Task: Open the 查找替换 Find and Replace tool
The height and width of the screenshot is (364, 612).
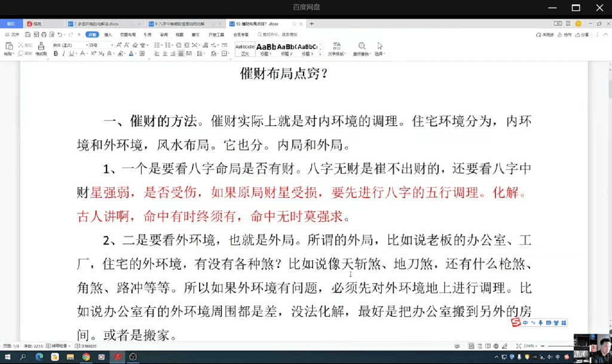Action: tap(362, 48)
